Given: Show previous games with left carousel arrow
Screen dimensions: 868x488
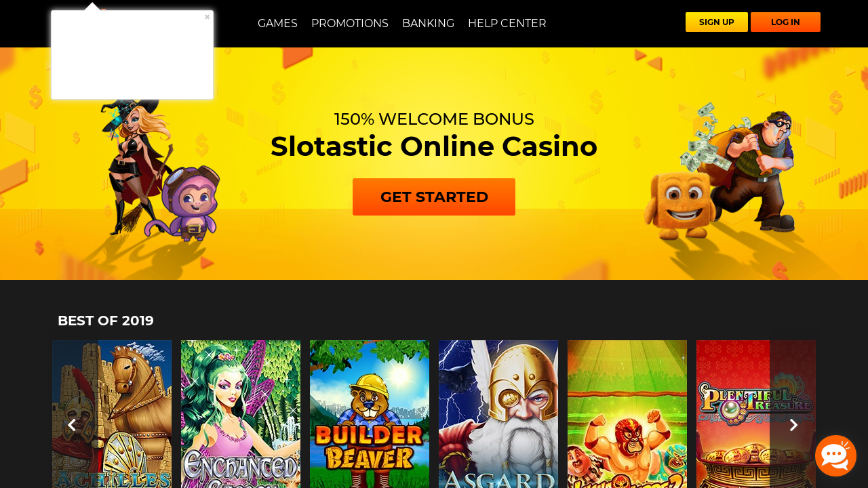Looking at the screenshot, I should [x=72, y=425].
